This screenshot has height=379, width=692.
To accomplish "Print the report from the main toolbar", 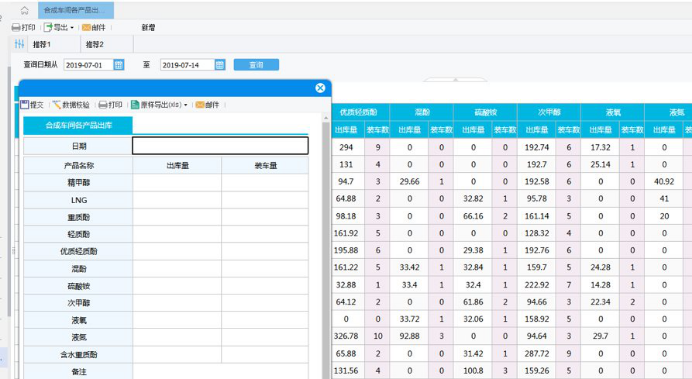I will 24,27.
